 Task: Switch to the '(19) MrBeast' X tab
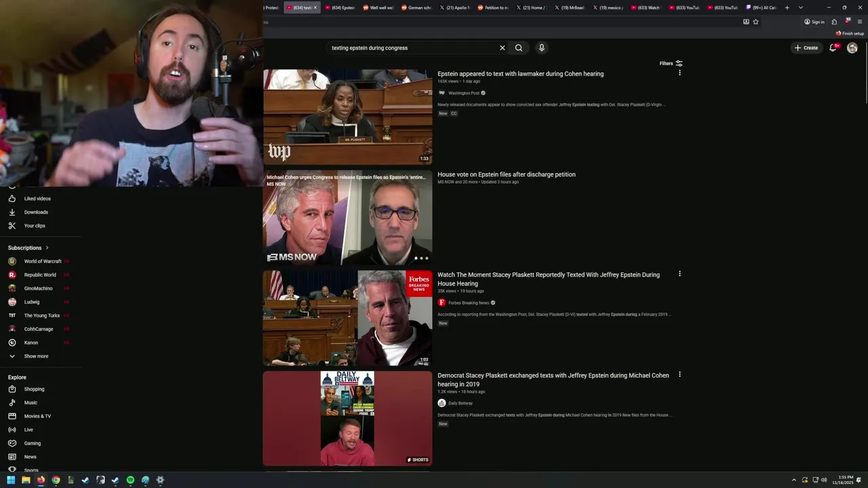click(570, 7)
